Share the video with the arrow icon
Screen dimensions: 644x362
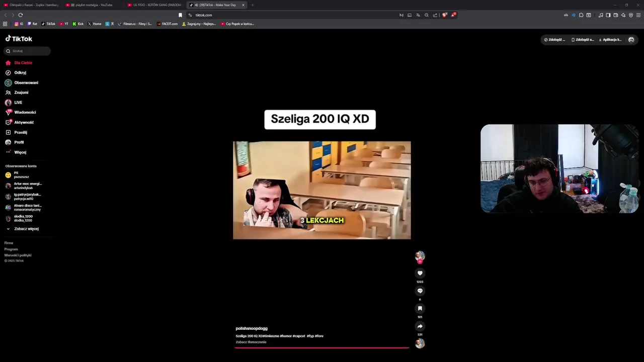pos(420,326)
